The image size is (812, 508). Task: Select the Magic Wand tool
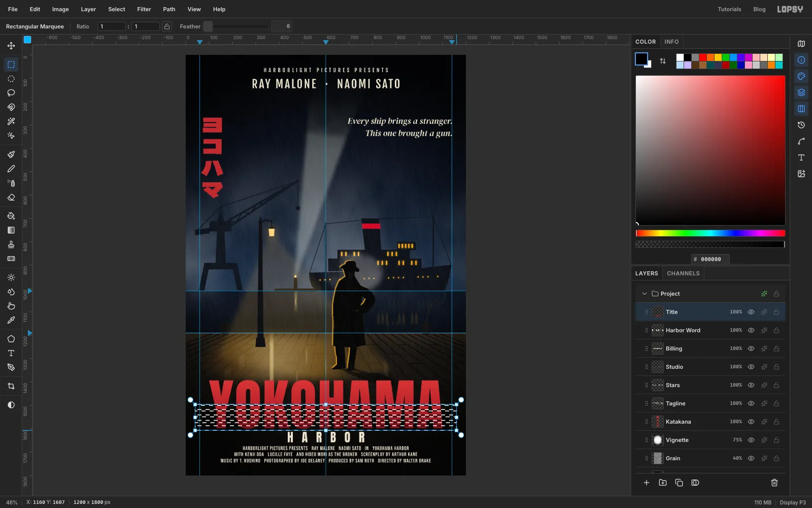pos(11,121)
